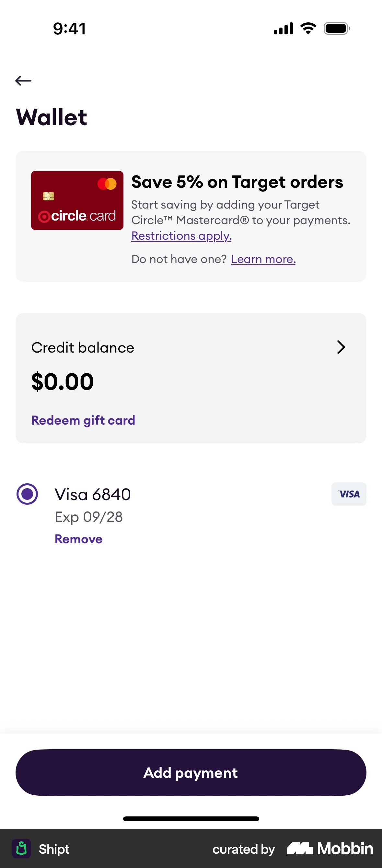Tap Redeem gift card
This screenshot has width=382, height=868.
pyautogui.click(x=83, y=420)
